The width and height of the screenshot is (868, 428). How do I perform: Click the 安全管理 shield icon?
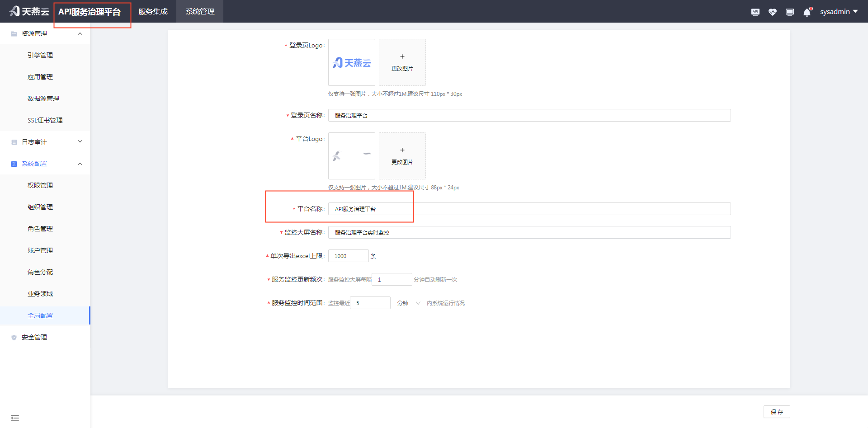point(14,337)
